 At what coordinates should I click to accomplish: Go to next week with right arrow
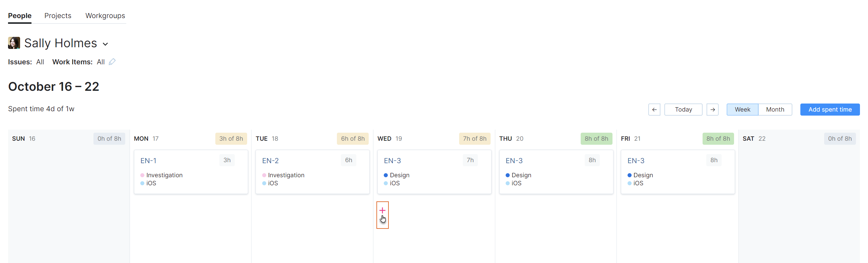(x=713, y=109)
